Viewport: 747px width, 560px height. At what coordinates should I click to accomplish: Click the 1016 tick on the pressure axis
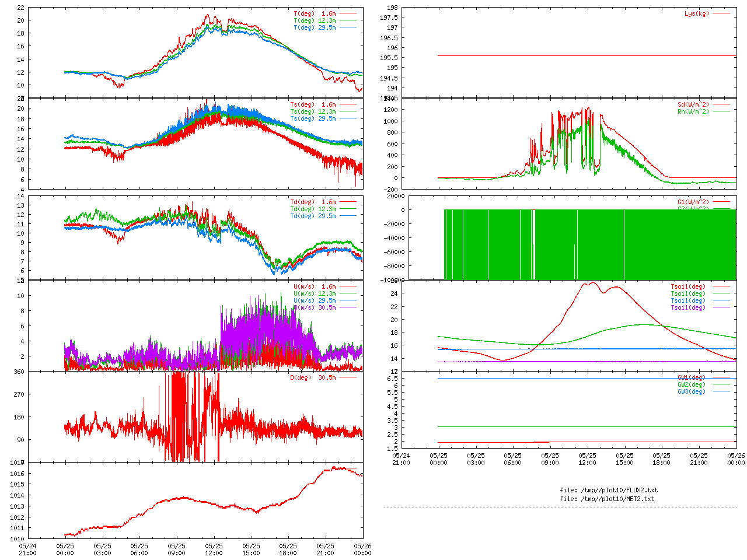pos(17,474)
